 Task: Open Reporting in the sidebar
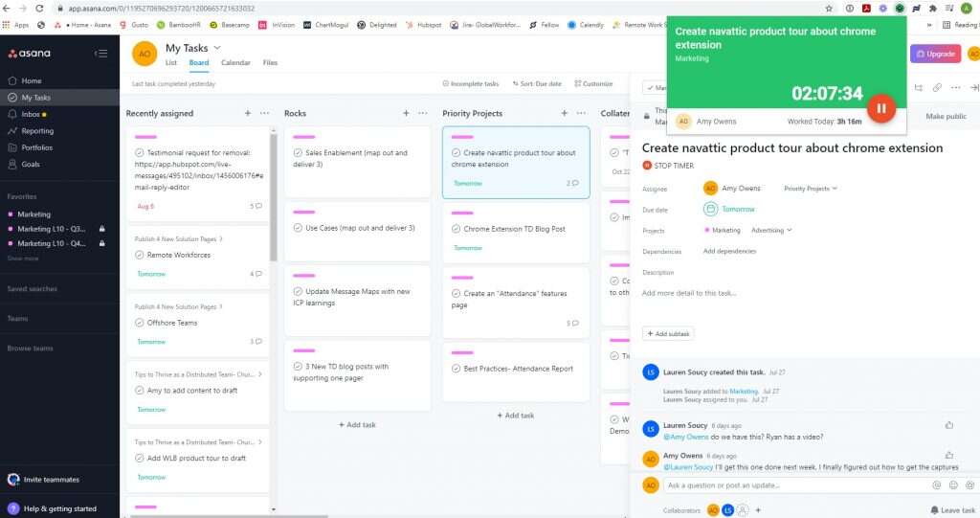37,131
